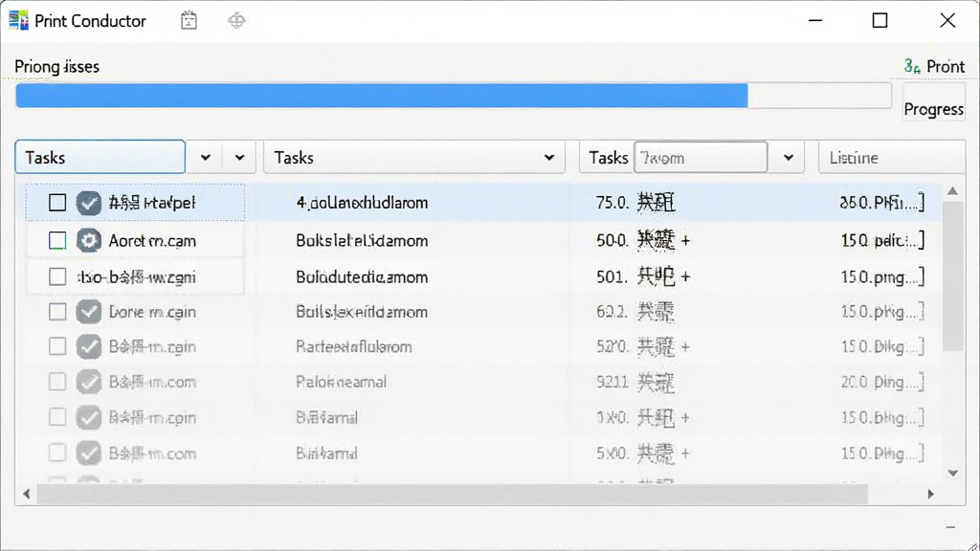Screen dimensions: 980x551
Task: Click checkmark status icon in 60.2 row
Action: point(89,311)
